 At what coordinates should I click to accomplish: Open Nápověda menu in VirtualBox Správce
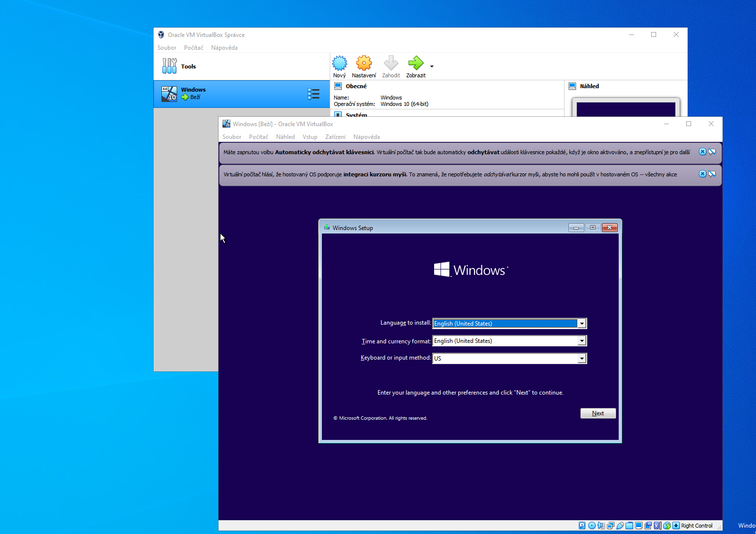click(x=224, y=48)
